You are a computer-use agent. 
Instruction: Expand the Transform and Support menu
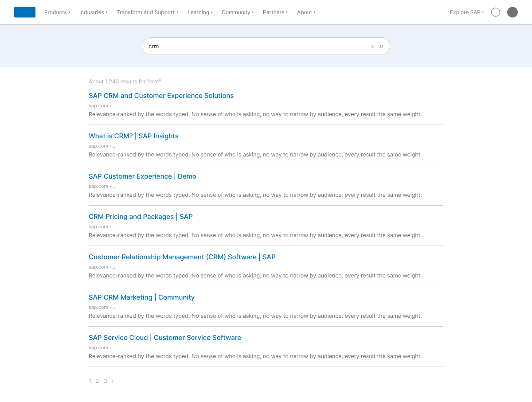pos(147,12)
